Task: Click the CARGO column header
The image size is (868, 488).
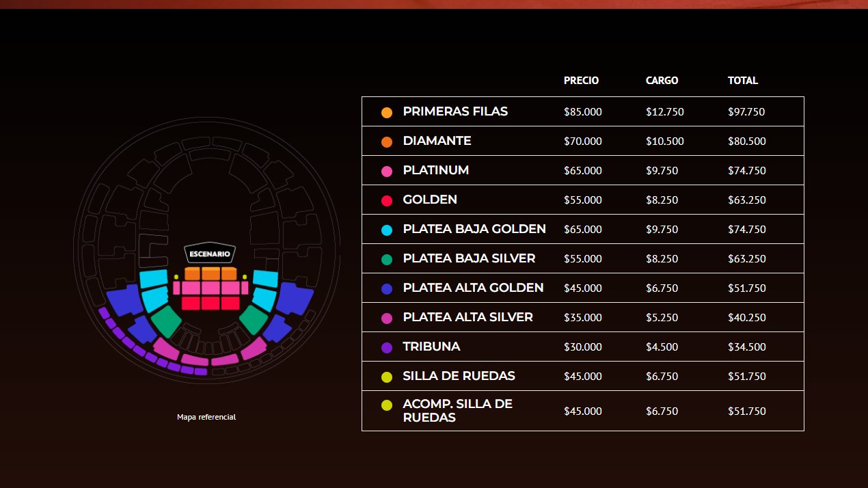Action: coord(662,81)
